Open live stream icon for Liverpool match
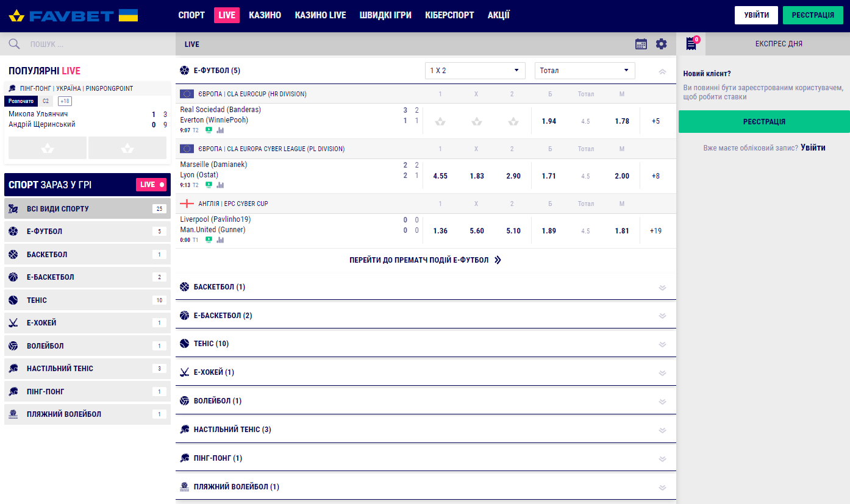The width and height of the screenshot is (850, 504). click(x=209, y=240)
